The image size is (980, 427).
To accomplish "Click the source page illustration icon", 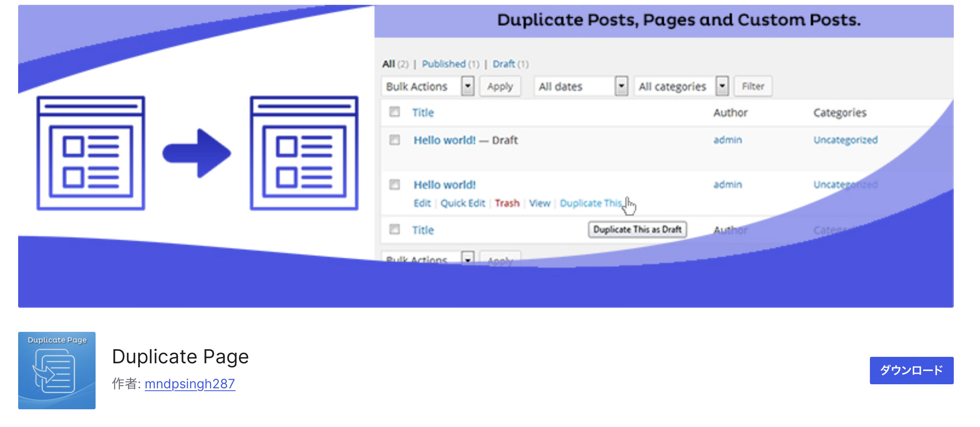I will click(91, 153).
